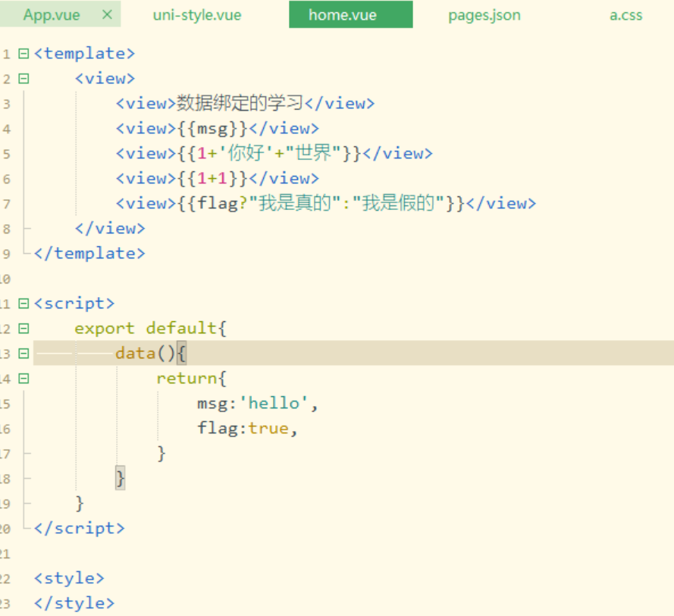674x616 pixels.
Task: Click the "世界" string on line 5
Action: pyautogui.click(x=313, y=153)
